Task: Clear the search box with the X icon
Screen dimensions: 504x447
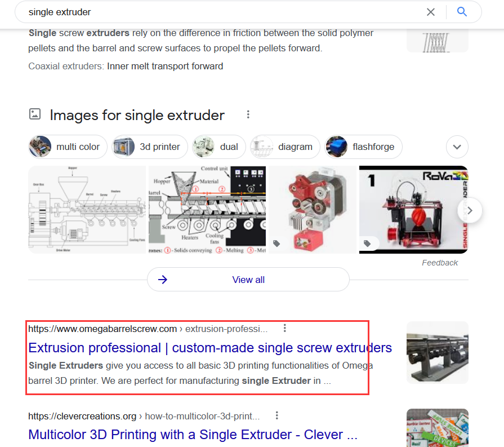Action: click(x=430, y=12)
